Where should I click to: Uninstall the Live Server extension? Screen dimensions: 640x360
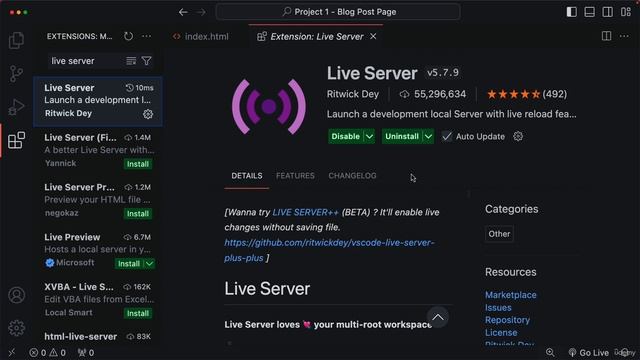[402, 136]
